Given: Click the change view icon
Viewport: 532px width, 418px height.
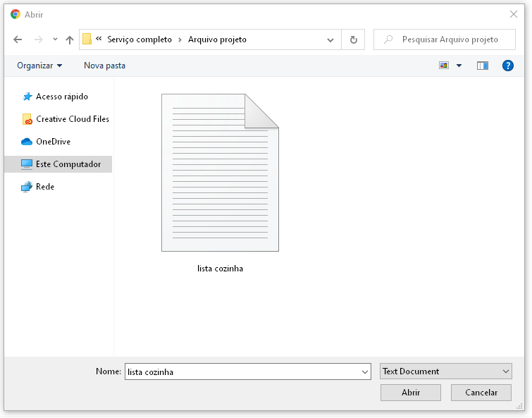Looking at the screenshot, I should 444,66.
